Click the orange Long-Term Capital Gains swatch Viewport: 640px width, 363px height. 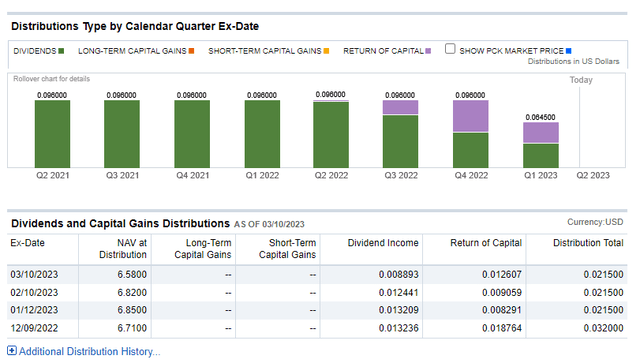point(191,51)
